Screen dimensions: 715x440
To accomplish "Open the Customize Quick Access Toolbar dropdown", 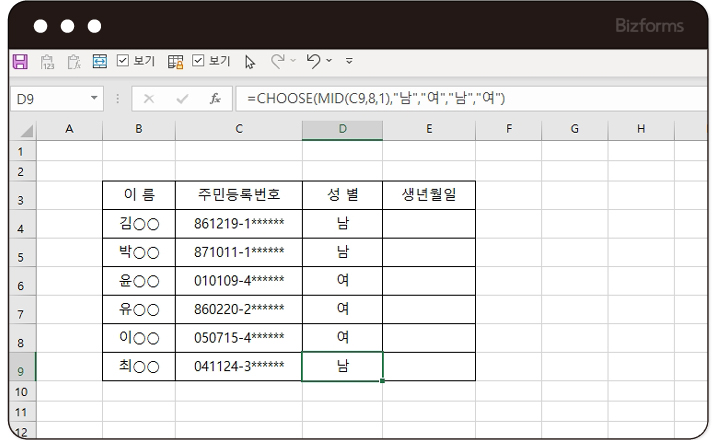I will point(349,60).
